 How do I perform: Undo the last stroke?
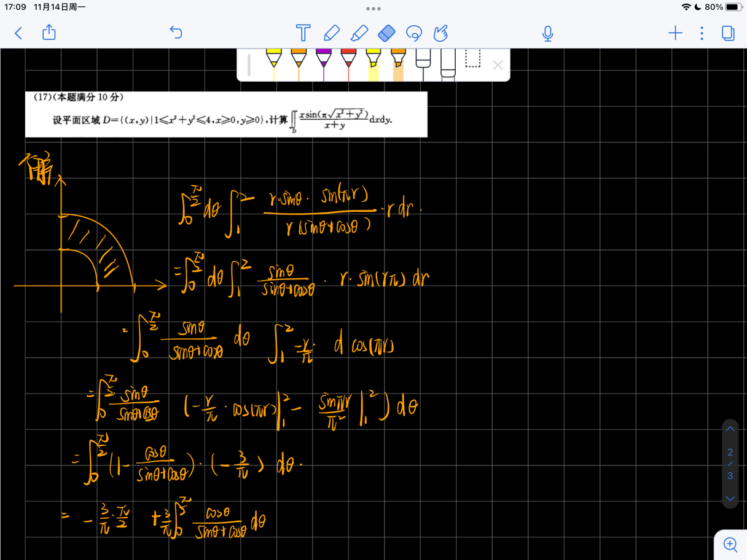click(x=176, y=33)
